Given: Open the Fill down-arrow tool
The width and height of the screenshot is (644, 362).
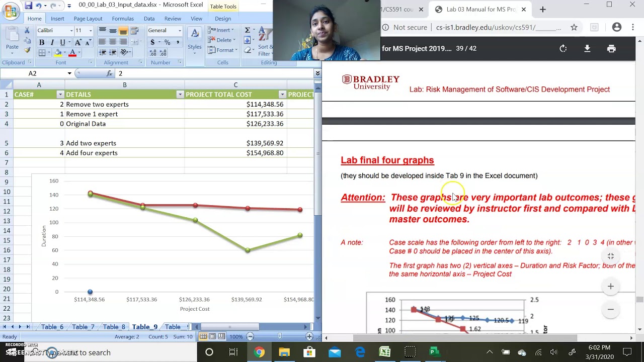Looking at the screenshot, I should click(247, 40).
